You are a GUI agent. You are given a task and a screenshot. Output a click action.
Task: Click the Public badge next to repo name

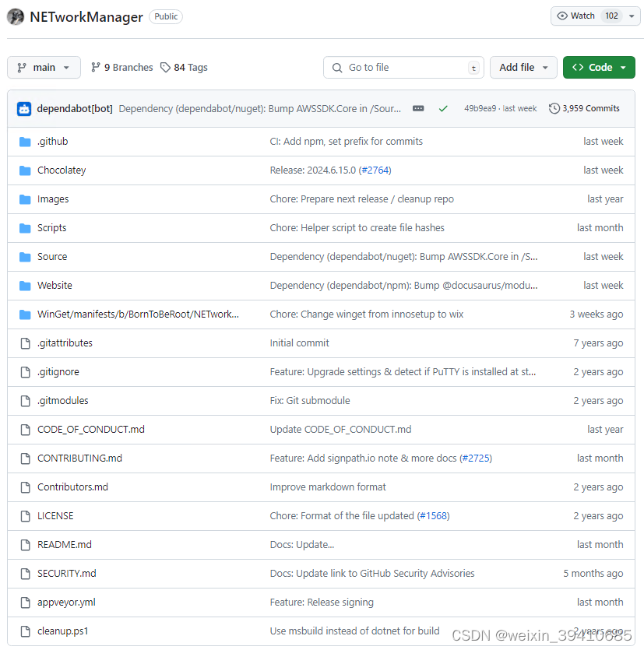pos(165,16)
